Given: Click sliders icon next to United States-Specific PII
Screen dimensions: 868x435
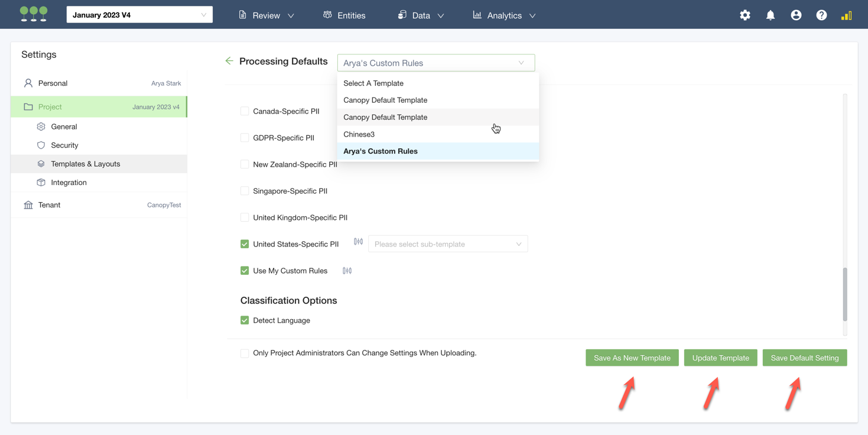Looking at the screenshot, I should [x=358, y=242].
